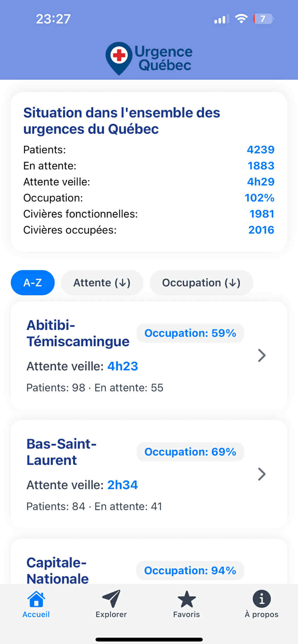Switch to the Explorer tab label
Screen dimensions: 298x644
pos(111,614)
